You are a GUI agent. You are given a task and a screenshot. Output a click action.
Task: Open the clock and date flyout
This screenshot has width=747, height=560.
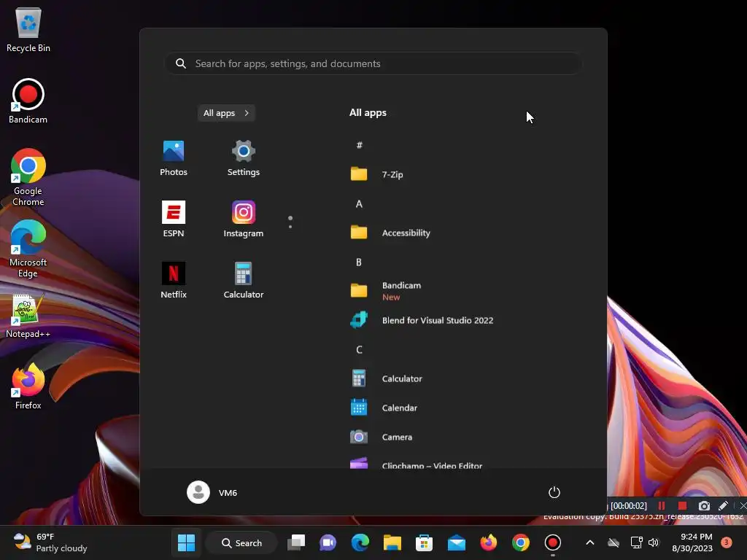692,542
